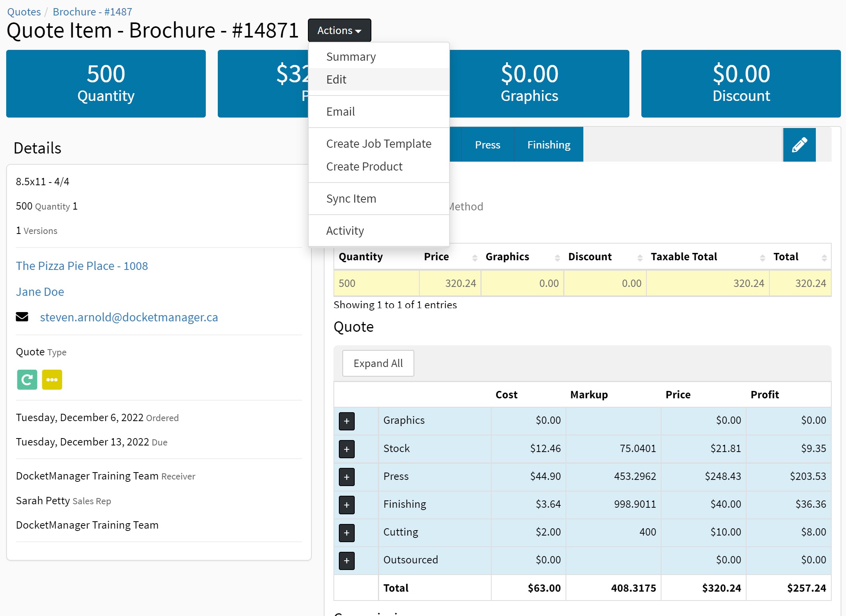Expand the Graphics row
Screen dimensions: 846x616
point(347,421)
